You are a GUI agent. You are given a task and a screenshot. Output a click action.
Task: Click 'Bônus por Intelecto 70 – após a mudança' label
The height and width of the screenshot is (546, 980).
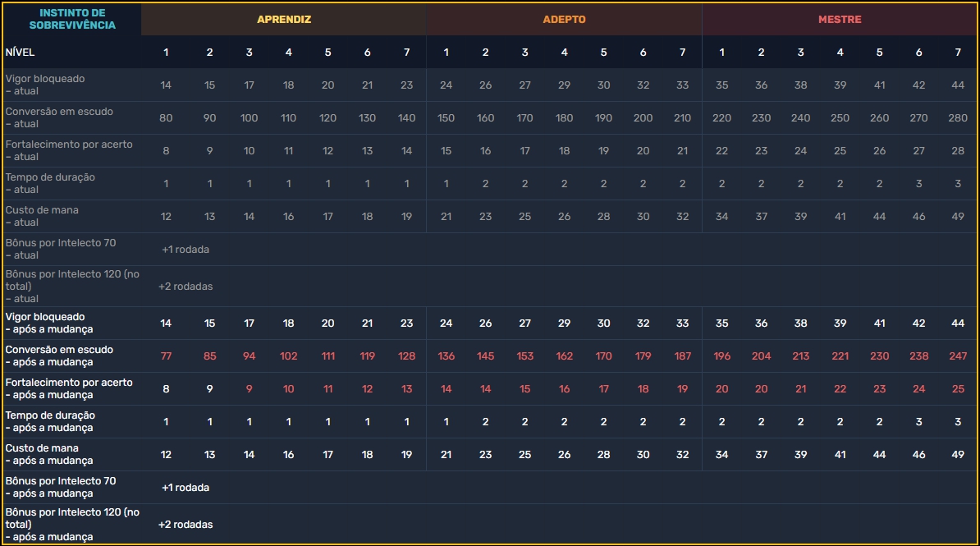[61, 487]
